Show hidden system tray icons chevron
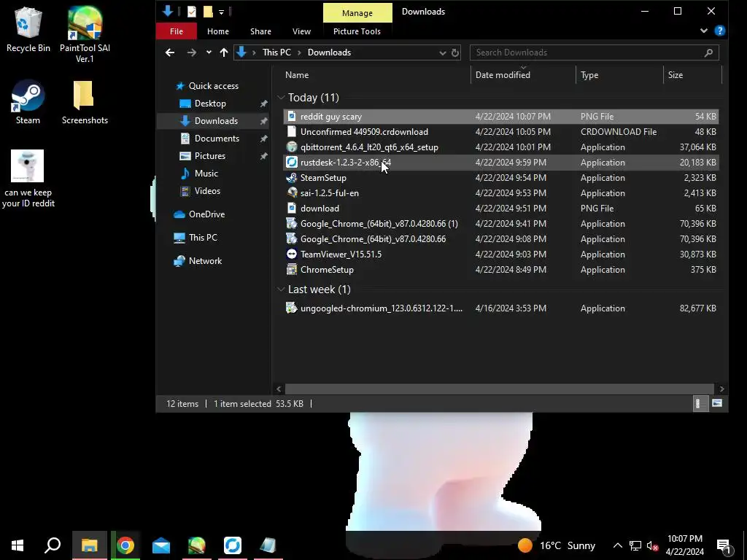This screenshot has width=747, height=560. [617, 545]
